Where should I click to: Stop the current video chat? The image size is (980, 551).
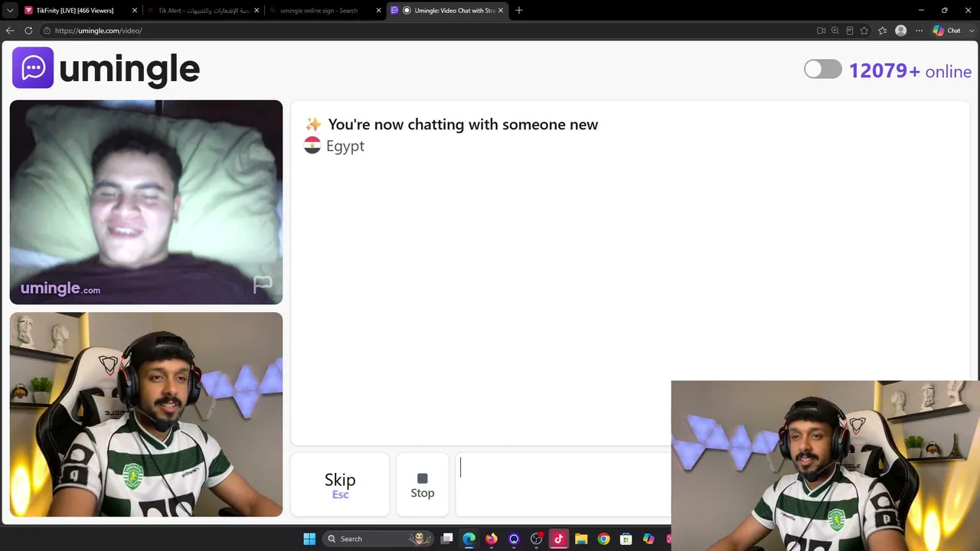click(x=423, y=485)
